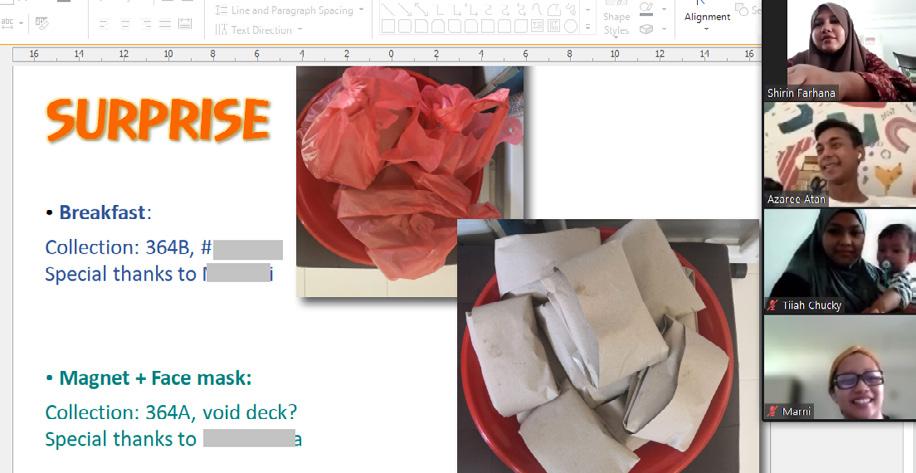Select the Freeform shape tool

(554, 9)
